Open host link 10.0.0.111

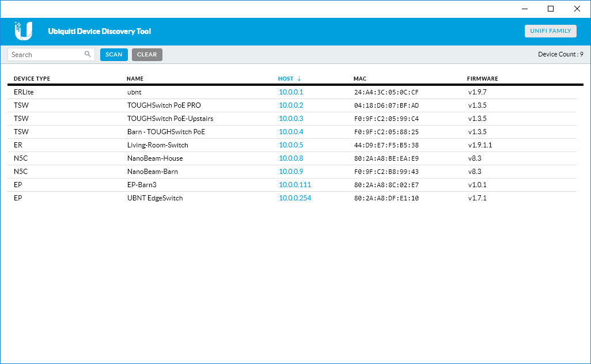click(x=295, y=185)
